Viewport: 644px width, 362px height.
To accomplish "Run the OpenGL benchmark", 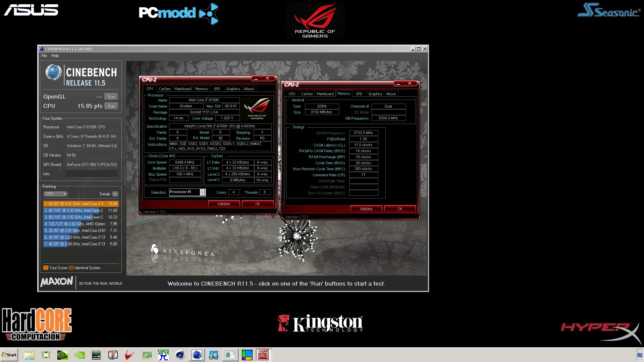I will tap(111, 97).
